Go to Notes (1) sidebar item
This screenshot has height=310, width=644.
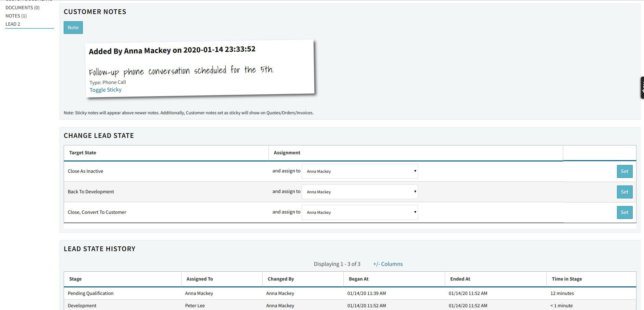coord(16,16)
